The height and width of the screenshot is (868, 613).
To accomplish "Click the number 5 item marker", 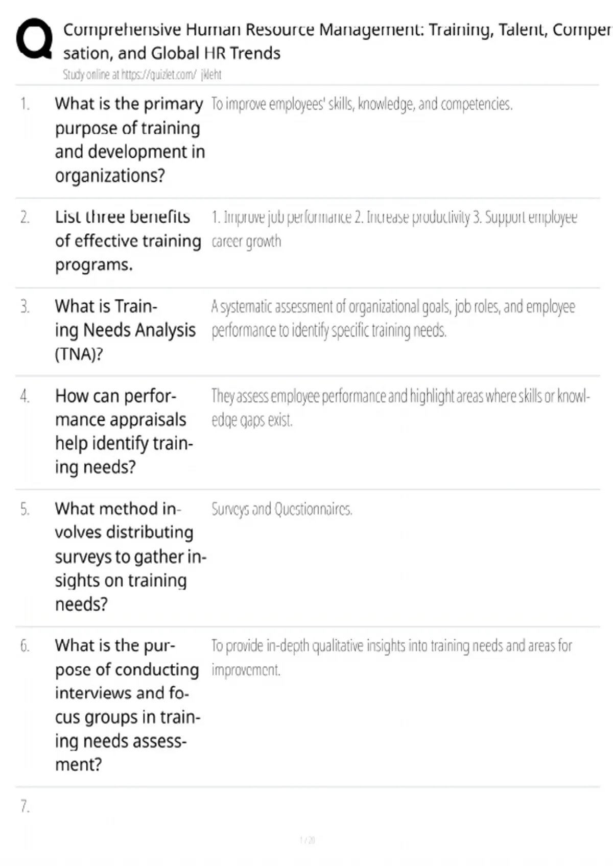I will pos(25,509).
